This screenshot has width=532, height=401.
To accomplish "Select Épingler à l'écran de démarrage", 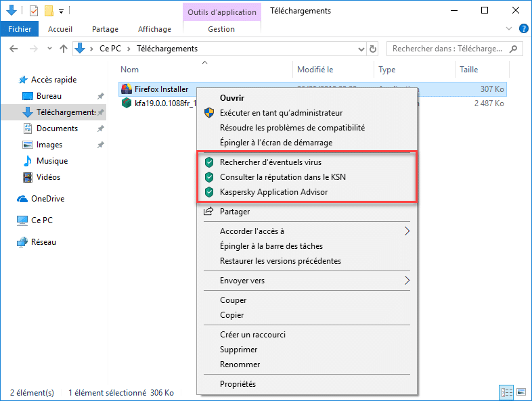I will click(x=276, y=143).
